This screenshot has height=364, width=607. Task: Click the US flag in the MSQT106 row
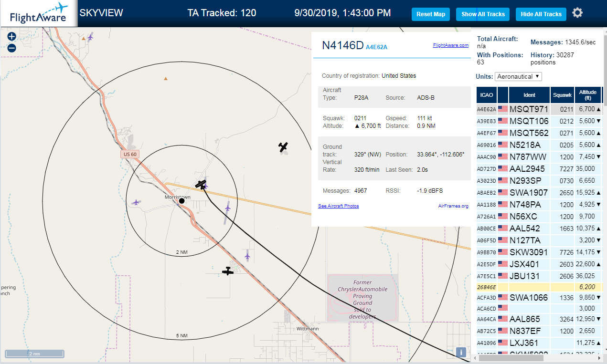[502, 121]
